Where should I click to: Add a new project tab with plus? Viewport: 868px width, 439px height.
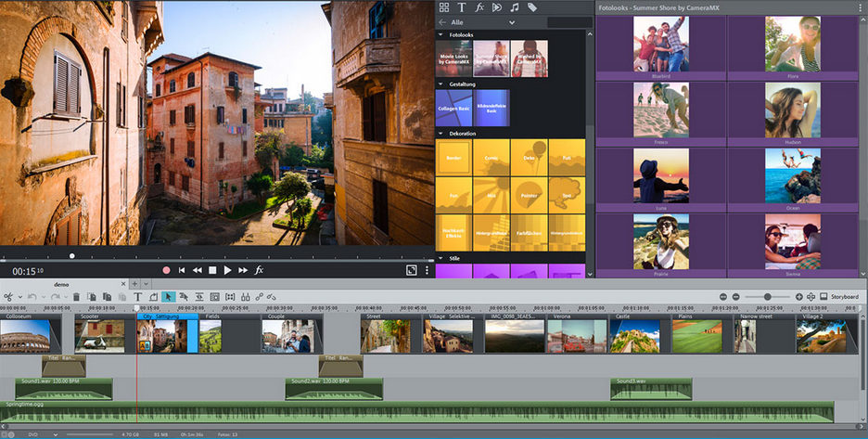[x=134, y=284]
